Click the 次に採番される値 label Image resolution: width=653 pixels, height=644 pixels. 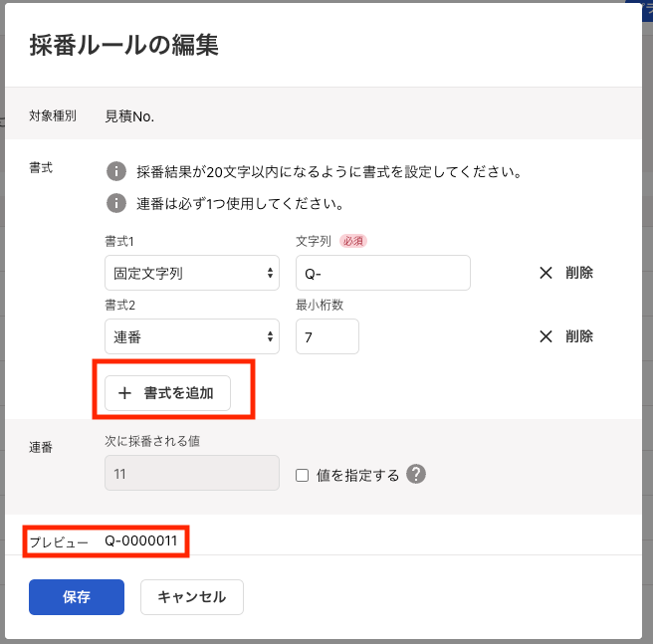tap(152, 441)
